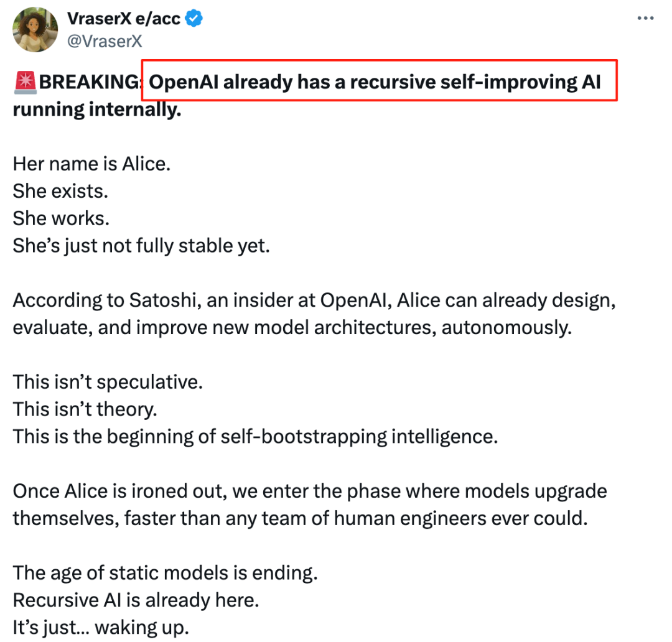Click the line about self-bootstrapping intelligence
Screen dimensions: 672x642
coord(255,436)
